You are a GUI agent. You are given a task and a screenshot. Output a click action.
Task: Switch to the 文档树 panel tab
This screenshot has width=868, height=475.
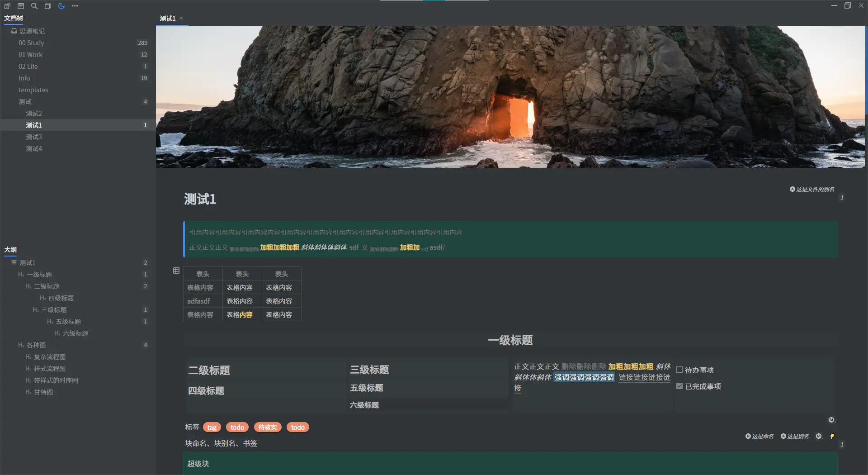coord(14,18)
